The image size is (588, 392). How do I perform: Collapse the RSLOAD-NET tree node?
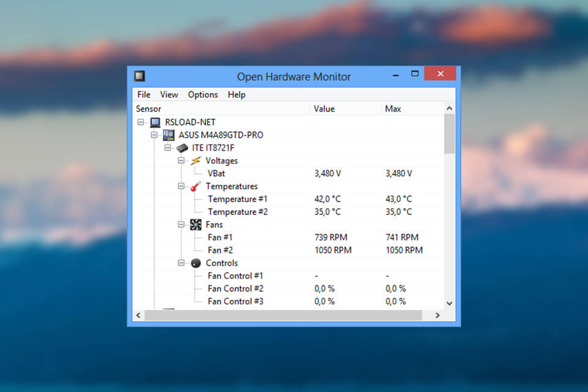[x=140, y=122]
